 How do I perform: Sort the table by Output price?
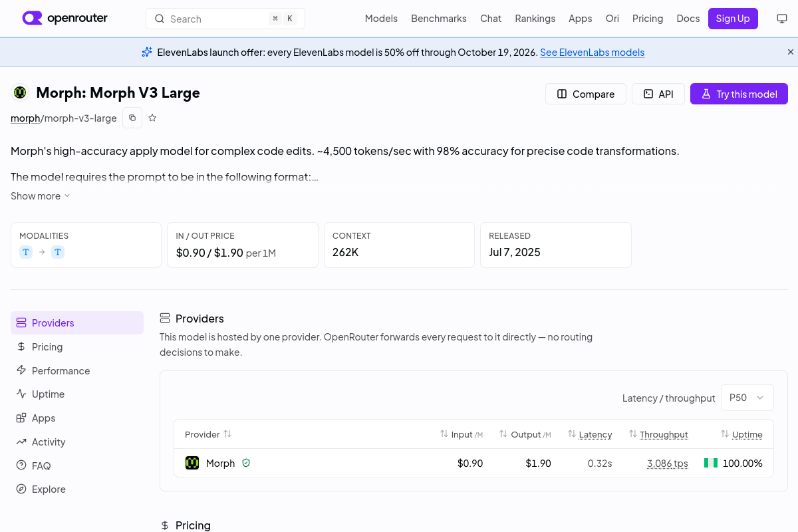click(525, 434)
